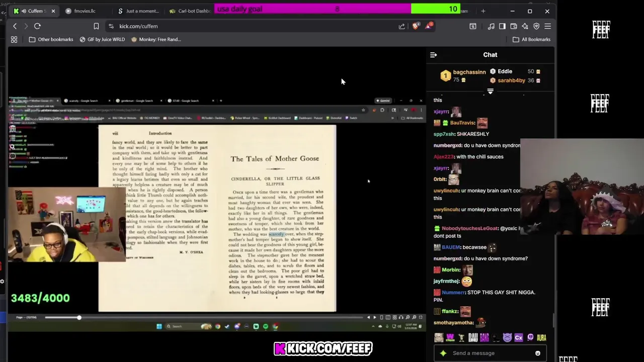Click the bagchassinn top gifter name
The height and width of the screenshot is (362, 644).
point(469,72)
